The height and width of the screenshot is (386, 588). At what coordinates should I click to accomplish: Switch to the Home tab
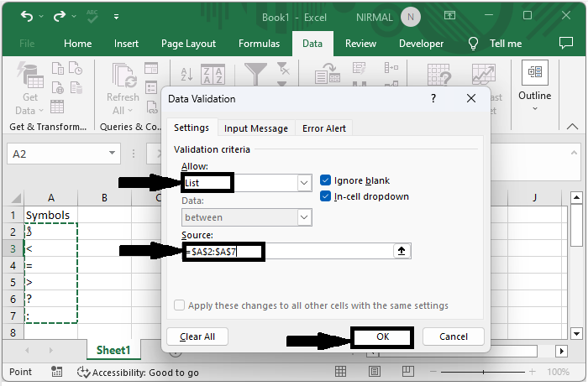(x=77, y=44)
